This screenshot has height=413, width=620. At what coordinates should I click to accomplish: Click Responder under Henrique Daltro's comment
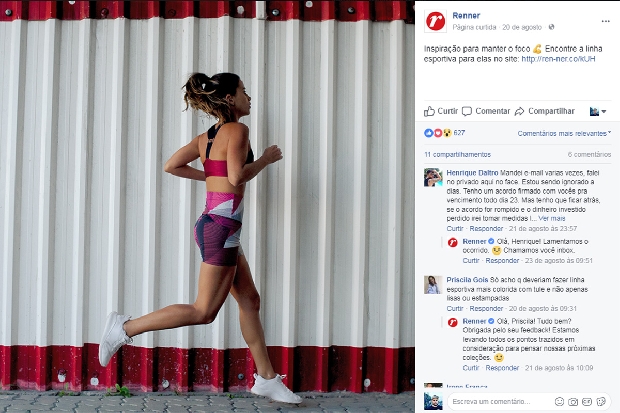[x=486, y=229]
